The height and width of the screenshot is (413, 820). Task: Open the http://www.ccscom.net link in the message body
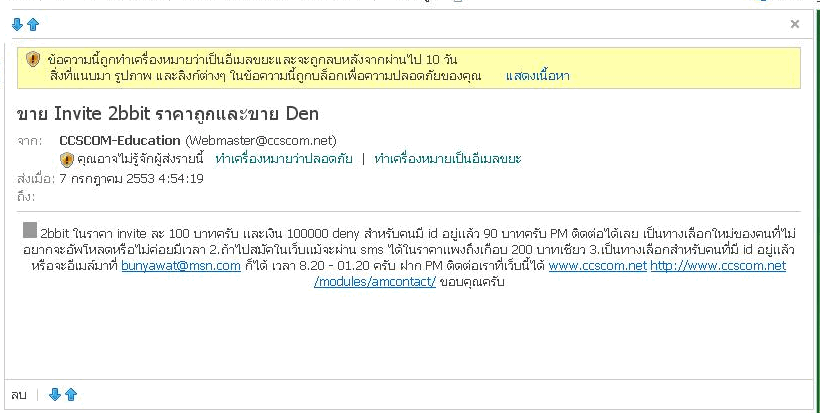[718, 266]
